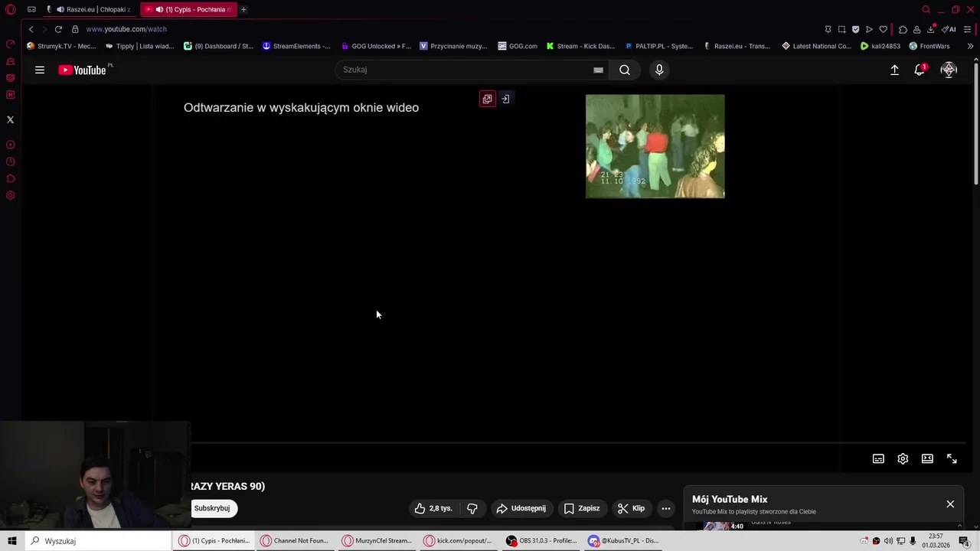
Task: Open the sidebar history clock icon
Action: (10, 161)
